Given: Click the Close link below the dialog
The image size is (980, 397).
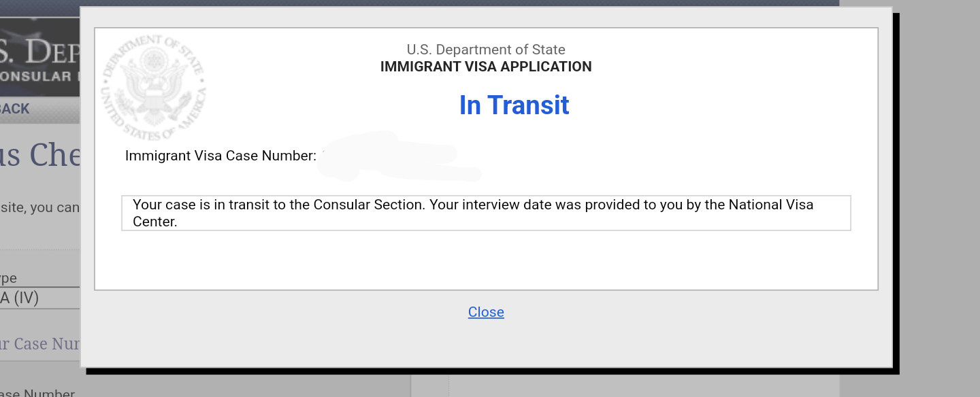Looking at the screenshot, I should pyautogui.click(x=486, y=312).
